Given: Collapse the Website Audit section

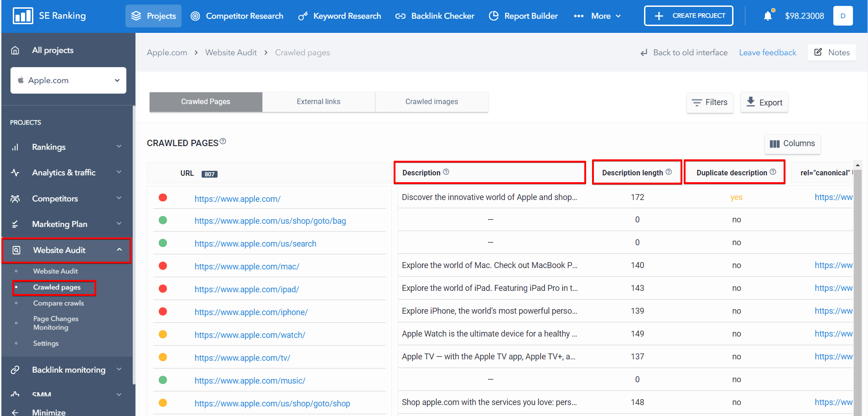Looking at the screenshot, I should 120,250.
